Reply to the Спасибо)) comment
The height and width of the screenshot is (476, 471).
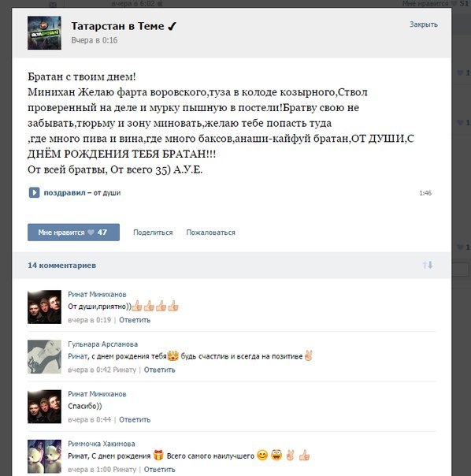tap(135, 419)
